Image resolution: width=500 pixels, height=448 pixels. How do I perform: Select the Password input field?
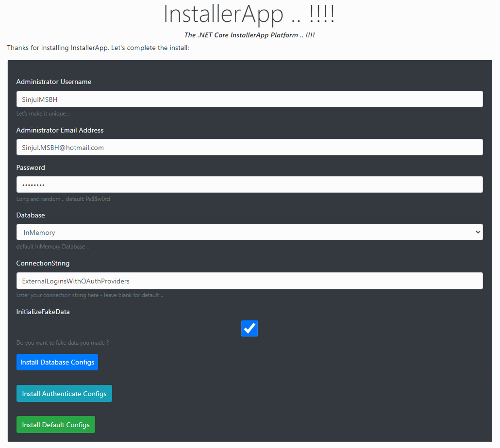250,185
